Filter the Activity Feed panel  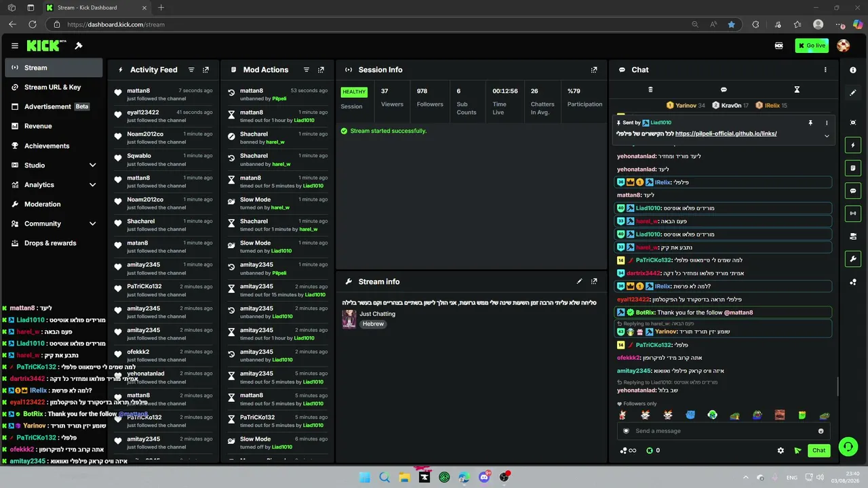point(191,70)
